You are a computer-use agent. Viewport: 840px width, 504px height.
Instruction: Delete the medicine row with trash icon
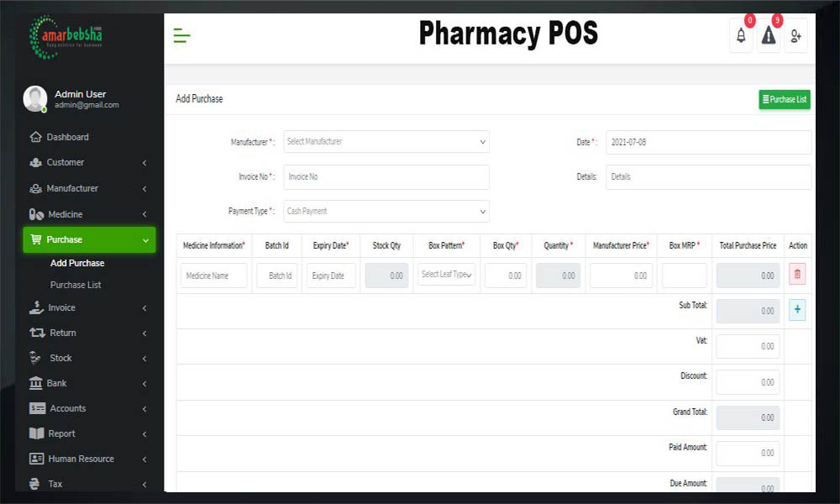pos(796,274)
